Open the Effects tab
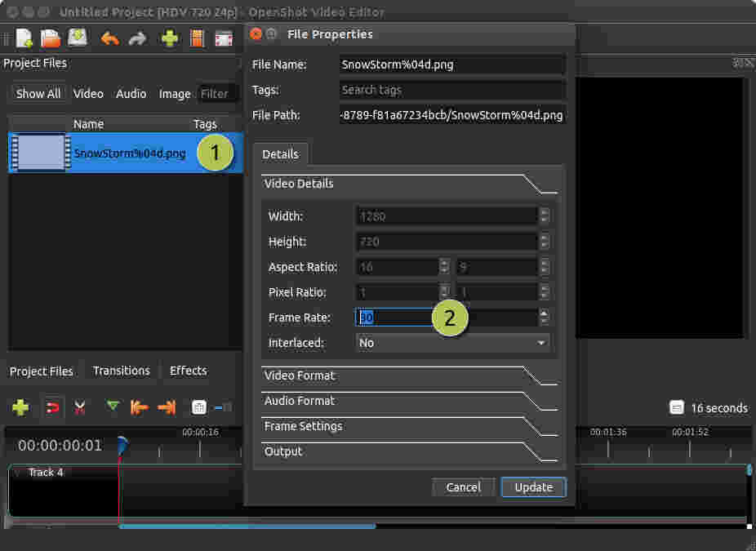This screenshot has width=756, height=551. pyautogui.click(x=188, y=371)
